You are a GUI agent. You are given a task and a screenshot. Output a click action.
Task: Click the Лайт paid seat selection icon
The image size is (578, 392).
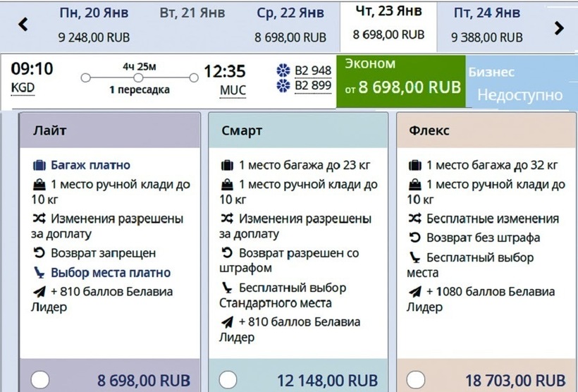pyautogui.click(x=39, y=272)
